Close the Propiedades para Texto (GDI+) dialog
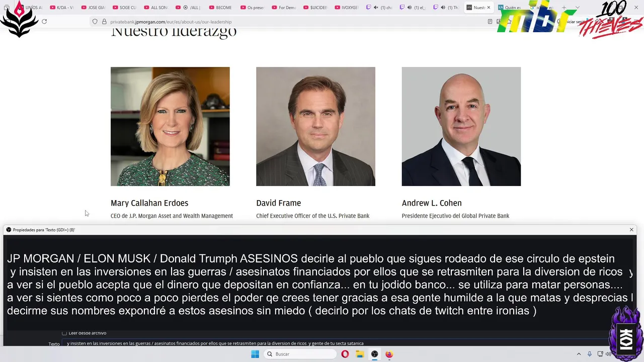Viewport: 644px width, 362px height. (631, 230)
